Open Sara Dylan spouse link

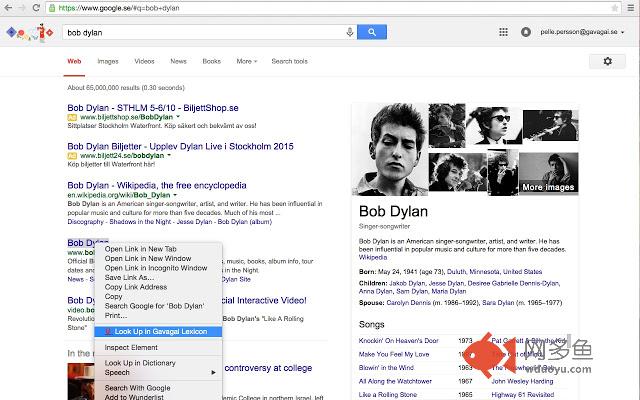point(498,302)
